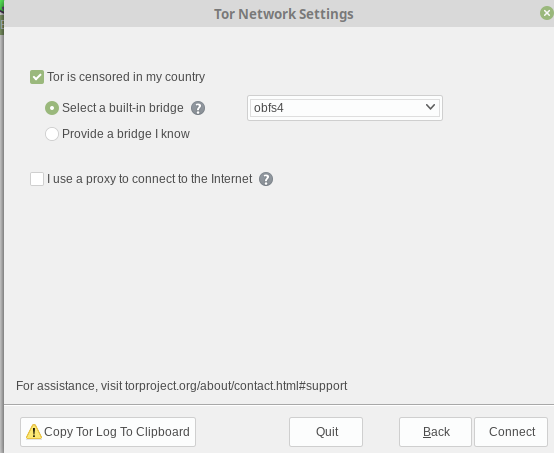Uncheck the Tor is censored checkbox
554x453 pixels.
(x=37, y=77)
